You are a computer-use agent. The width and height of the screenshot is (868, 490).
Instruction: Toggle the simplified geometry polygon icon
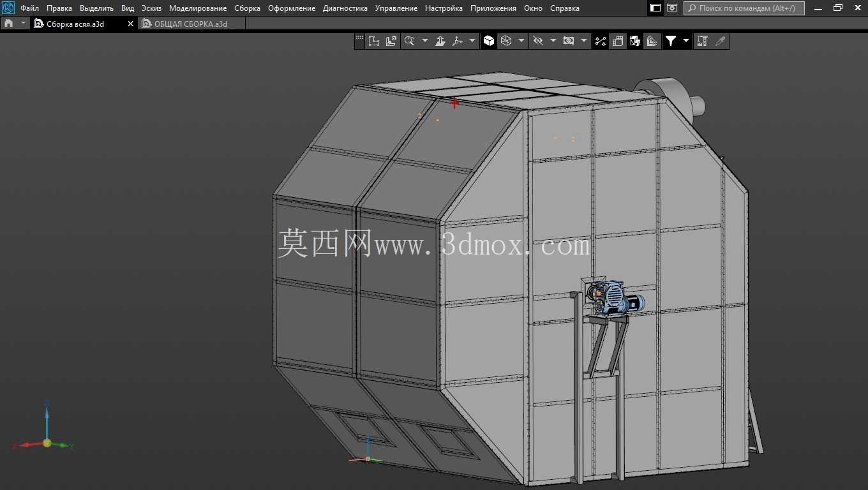click(635, 41)
